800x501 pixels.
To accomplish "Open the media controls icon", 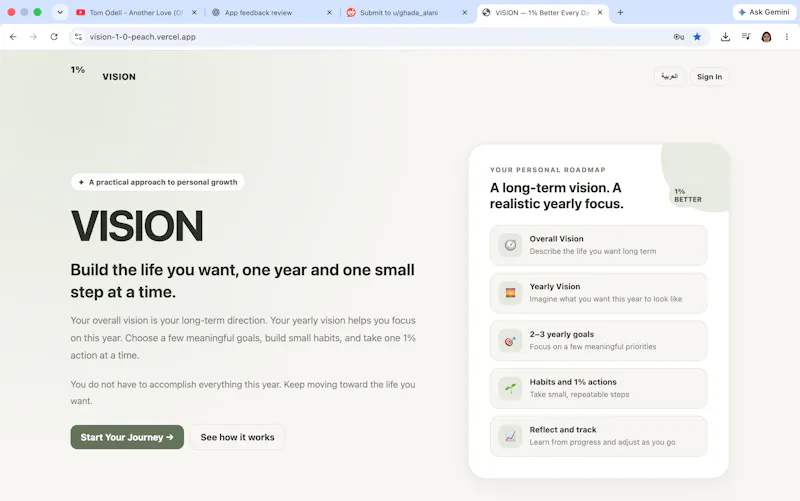I will click(746, 37).
